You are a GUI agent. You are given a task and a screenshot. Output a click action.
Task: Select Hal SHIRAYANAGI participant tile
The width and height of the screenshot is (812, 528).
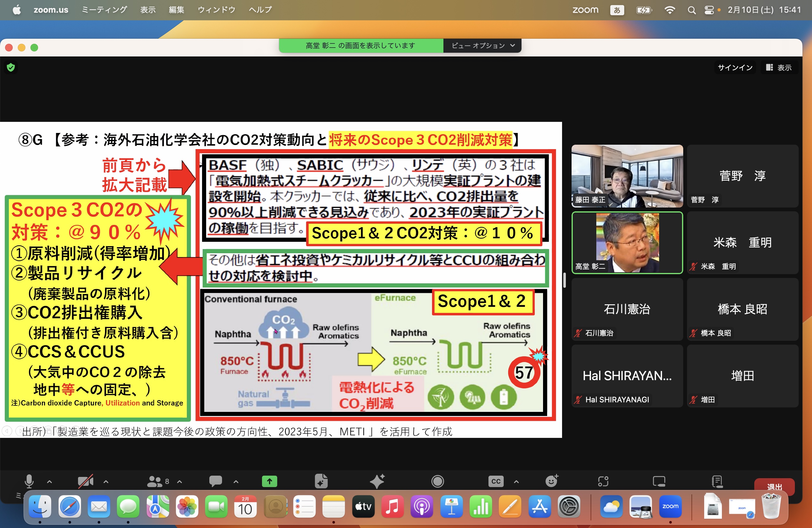tap(627, 375)
